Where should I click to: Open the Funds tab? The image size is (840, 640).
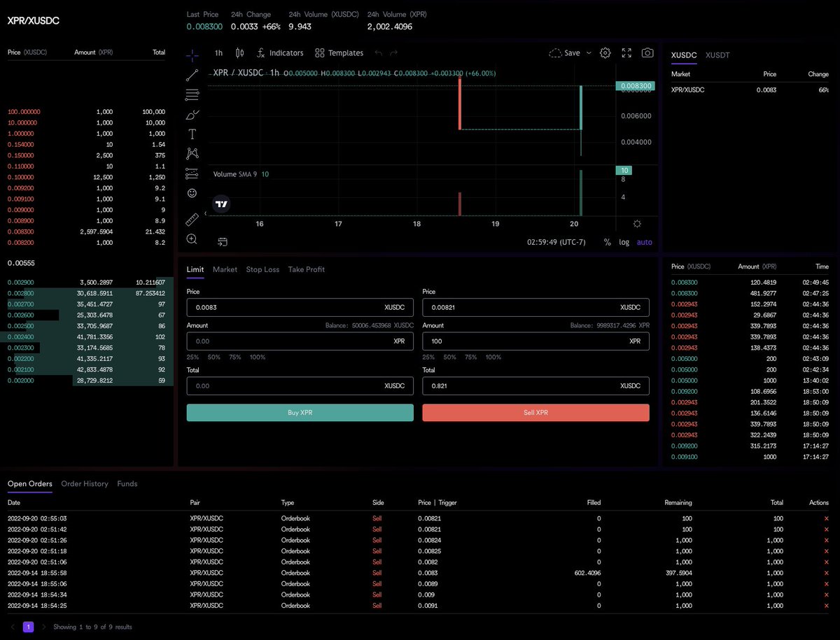(x=127, y=483)
